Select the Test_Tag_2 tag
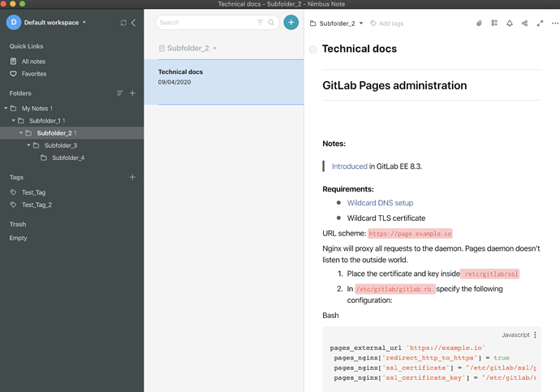The image size is (560, 392). coord(37,205)
